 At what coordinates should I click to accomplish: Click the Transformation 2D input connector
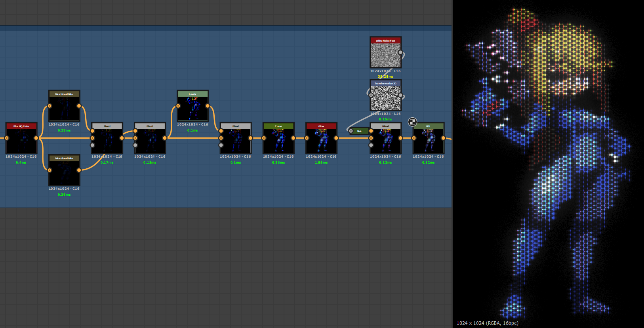(371, 95)
